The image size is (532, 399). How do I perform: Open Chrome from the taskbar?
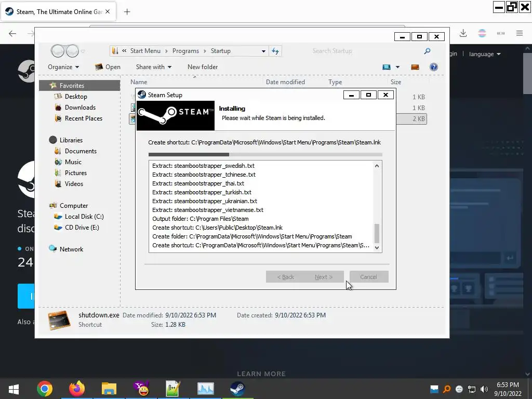pyautogui.click(x=45, y=389)
